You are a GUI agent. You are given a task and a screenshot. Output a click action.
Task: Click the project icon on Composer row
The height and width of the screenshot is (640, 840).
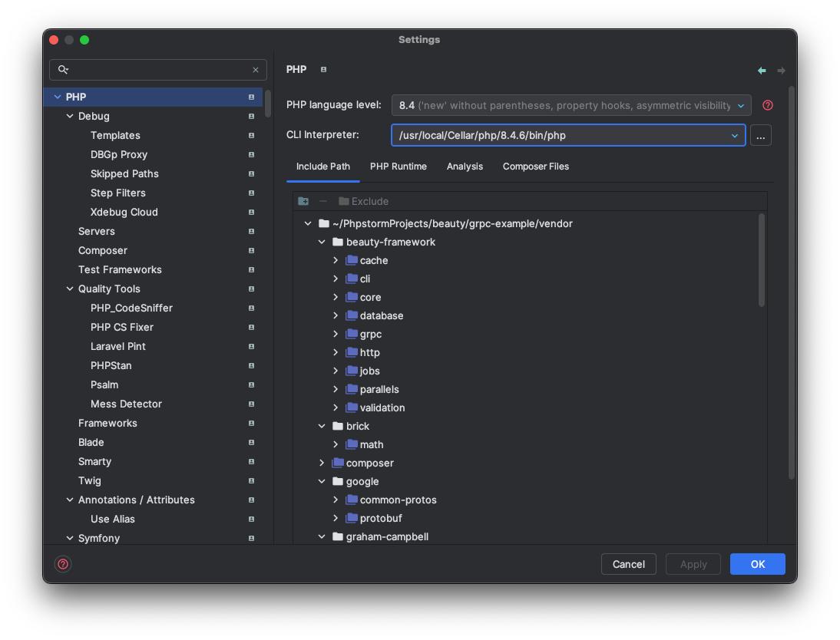[x=251, y=251]
